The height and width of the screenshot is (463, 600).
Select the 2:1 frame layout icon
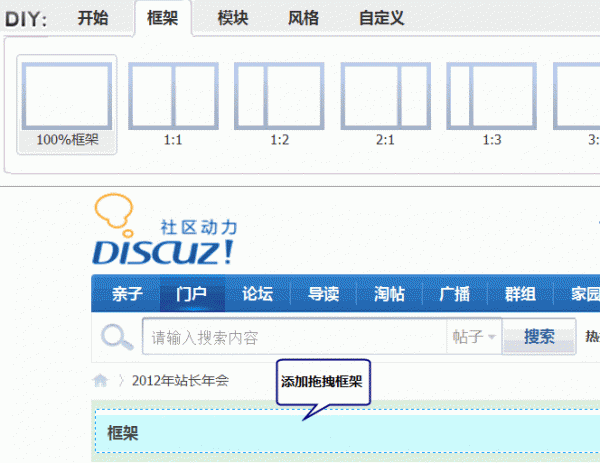(x=385, y=96)
